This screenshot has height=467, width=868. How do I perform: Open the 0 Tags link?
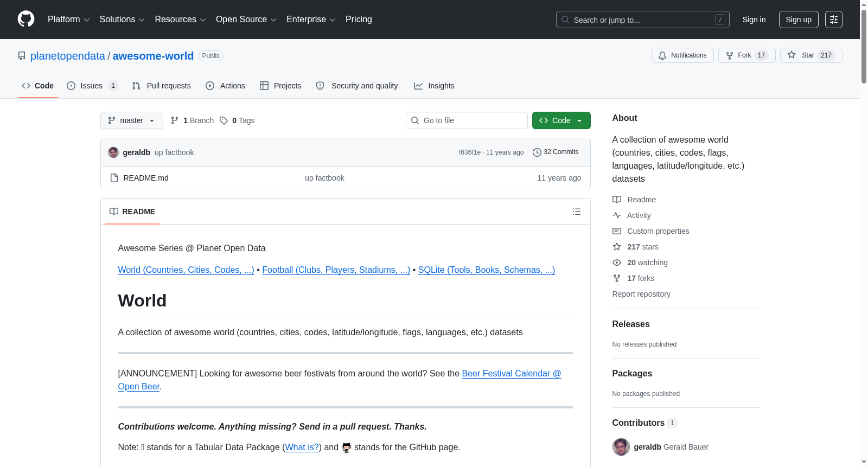tap(238, 120)
